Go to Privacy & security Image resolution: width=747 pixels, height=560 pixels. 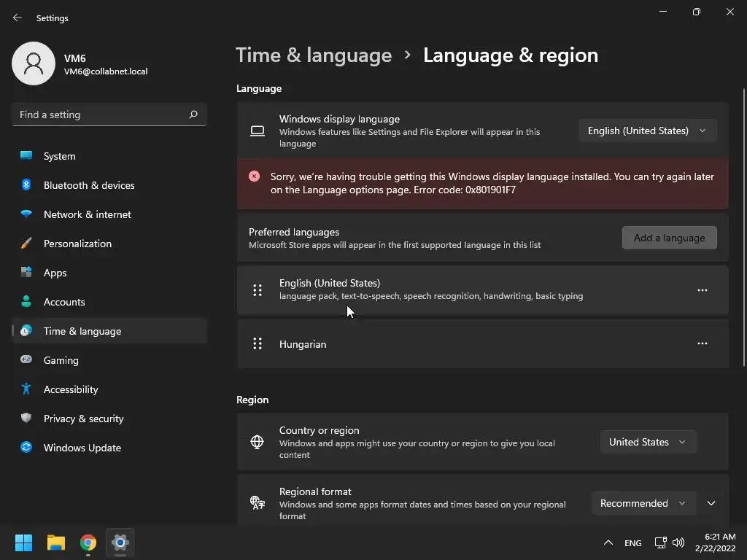point(109,418)
